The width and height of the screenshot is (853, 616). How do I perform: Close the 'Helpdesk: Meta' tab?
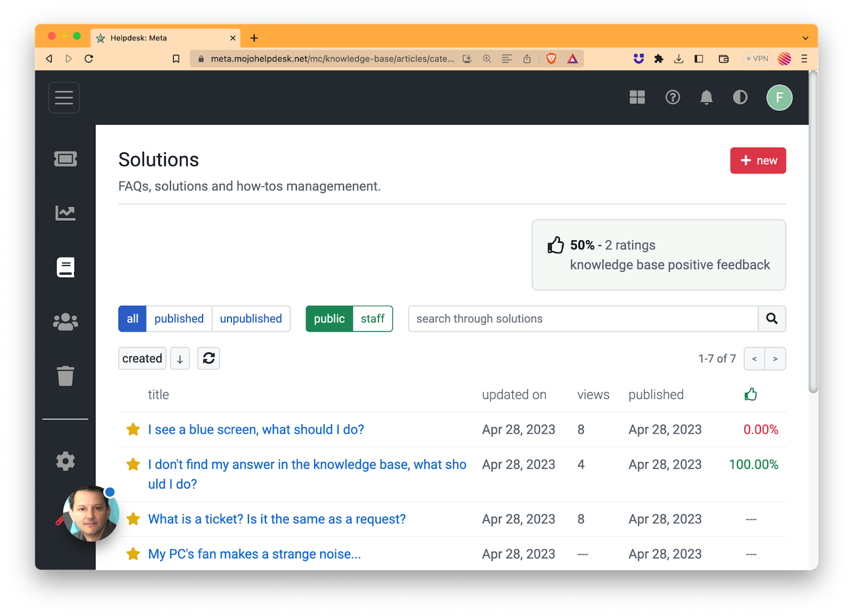232,38
